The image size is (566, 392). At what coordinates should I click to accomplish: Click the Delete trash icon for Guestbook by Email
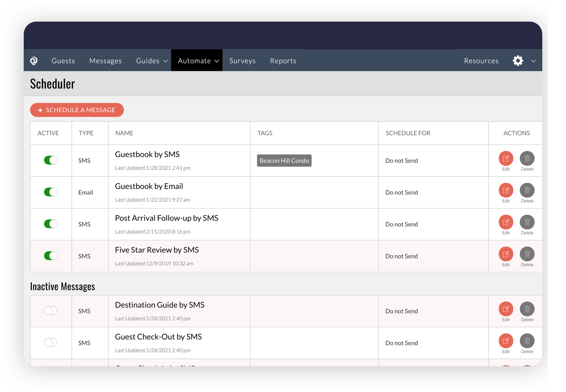[527, 190]
